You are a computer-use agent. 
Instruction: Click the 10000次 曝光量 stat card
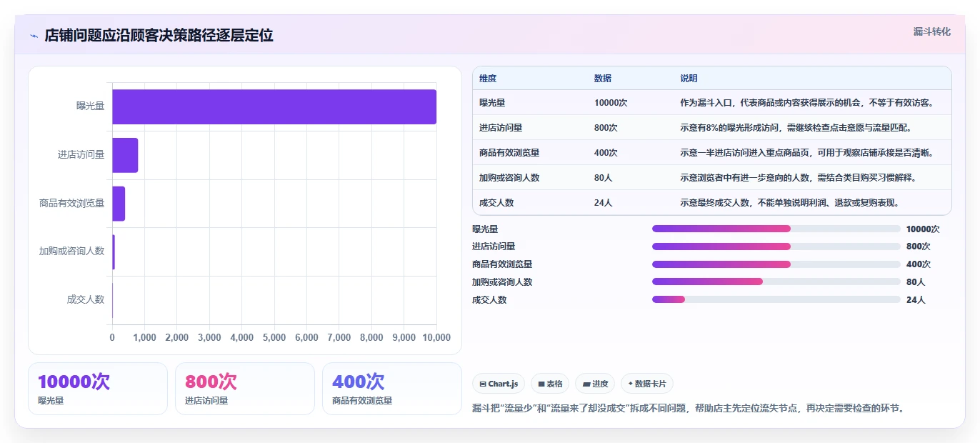coord(98,389)
